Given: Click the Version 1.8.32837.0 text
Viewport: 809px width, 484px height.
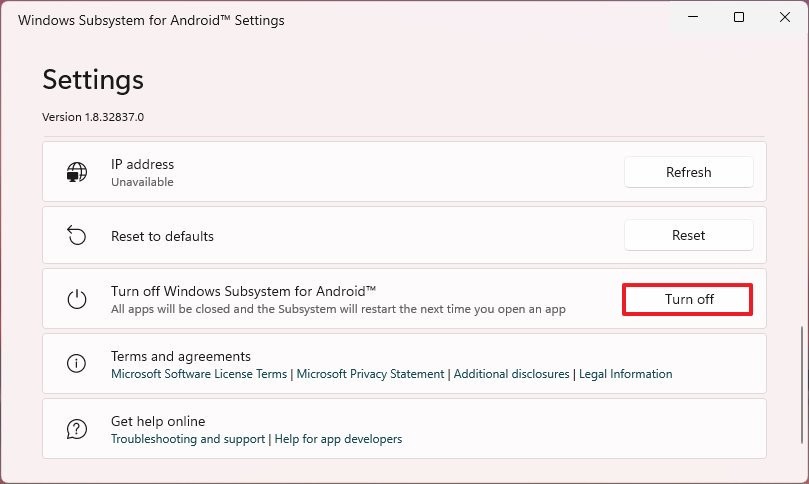Looking at the screenshot, I should 93,117.
